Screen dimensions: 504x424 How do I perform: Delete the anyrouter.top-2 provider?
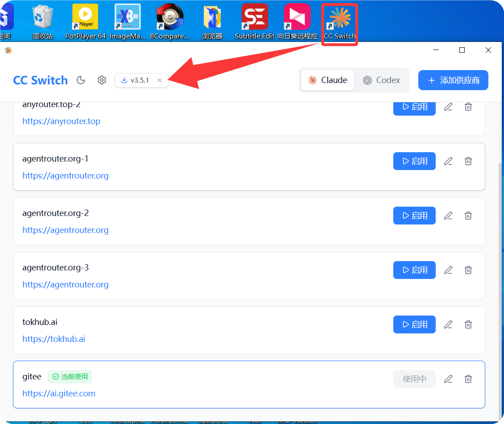(468, 107)
